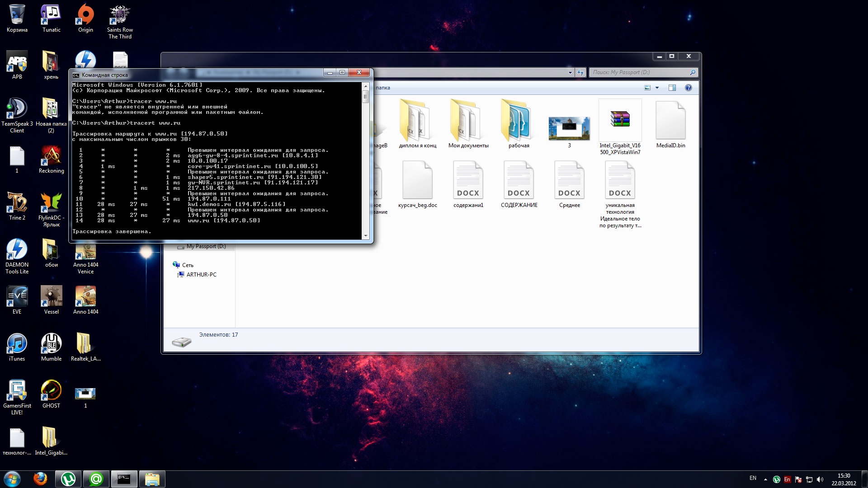Select Сеть (Network) in navigation pane
Image resolution: width=868 pixels, height=488 pixels.
[x=183, y=265]
